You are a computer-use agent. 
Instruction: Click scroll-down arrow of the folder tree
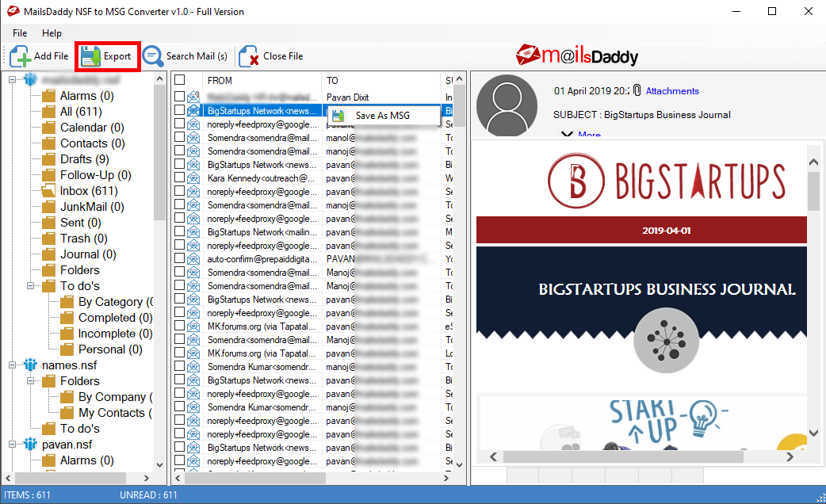tap(159, 465)
